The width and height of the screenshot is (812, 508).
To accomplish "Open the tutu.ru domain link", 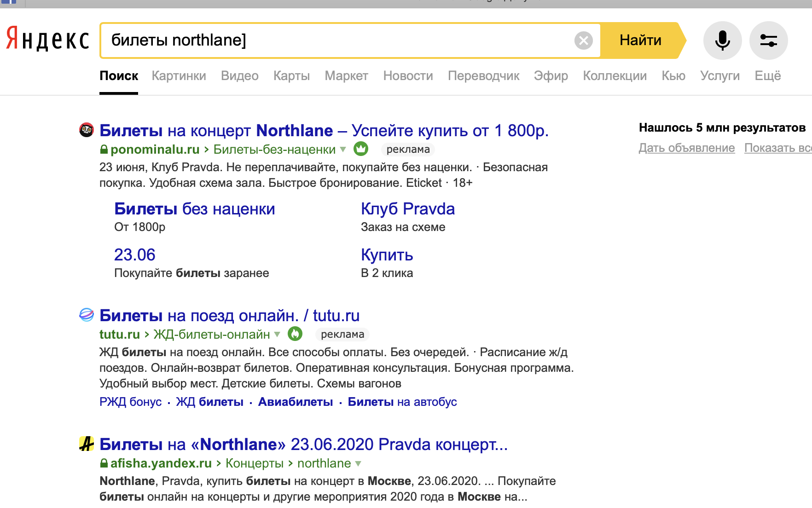I will point(120,335).
